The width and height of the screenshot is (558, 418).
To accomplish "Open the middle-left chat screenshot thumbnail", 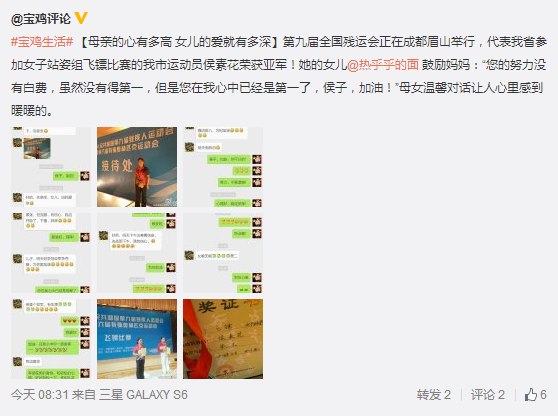I will [x=51, y=253].
